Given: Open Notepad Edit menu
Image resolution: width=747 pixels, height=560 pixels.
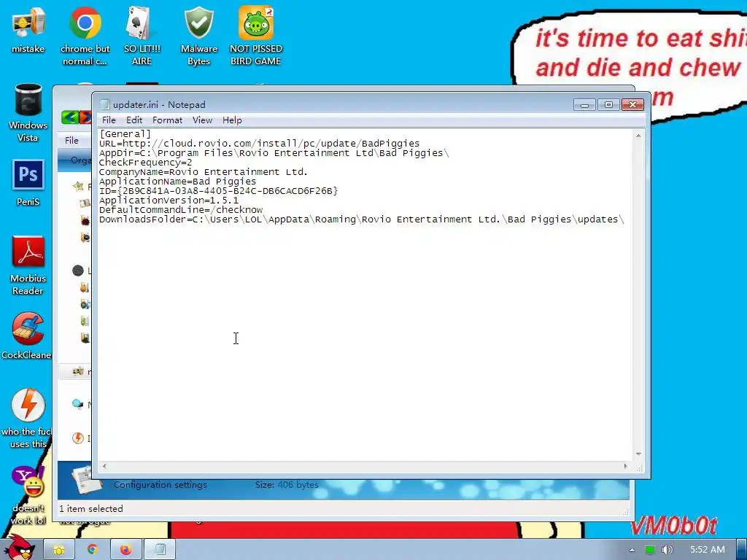Looking at the screenshot, I should 134,120.
